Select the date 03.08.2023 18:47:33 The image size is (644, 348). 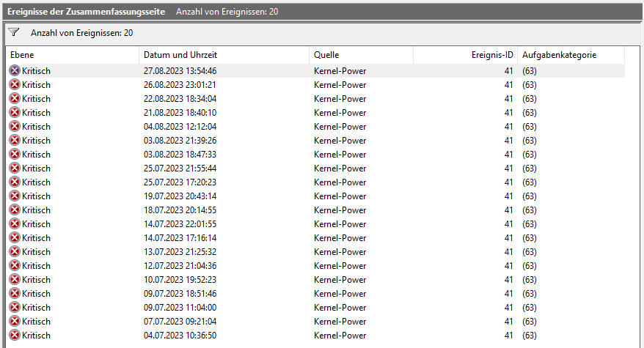tap(180, 155)
